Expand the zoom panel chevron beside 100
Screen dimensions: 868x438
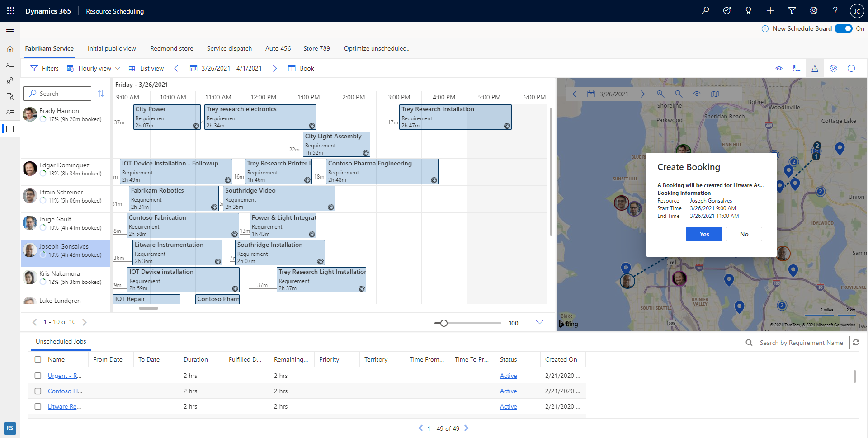(x=539, y=322)
